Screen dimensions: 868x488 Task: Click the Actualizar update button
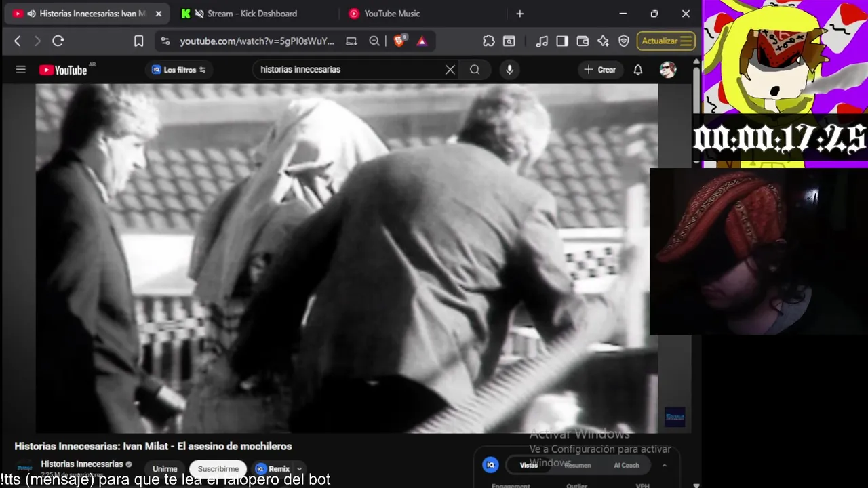[666, 41]
